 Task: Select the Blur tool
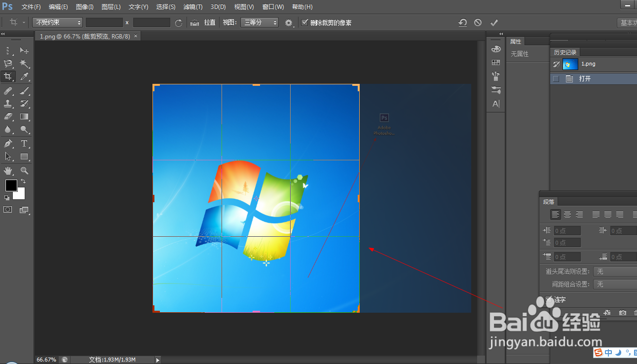(x=8, y=130)
